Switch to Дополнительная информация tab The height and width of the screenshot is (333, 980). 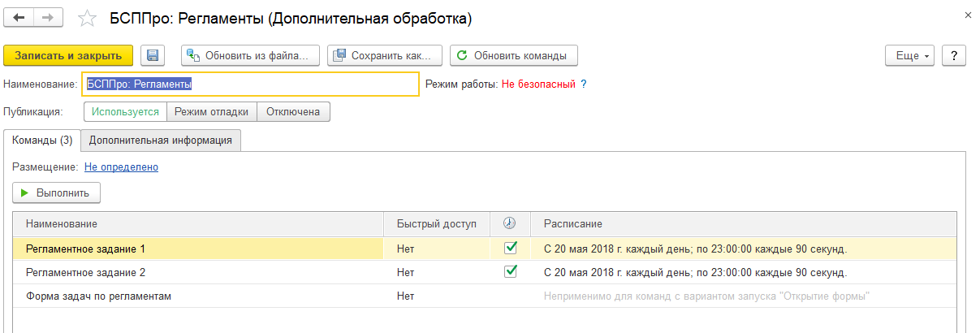click(161, 140)
